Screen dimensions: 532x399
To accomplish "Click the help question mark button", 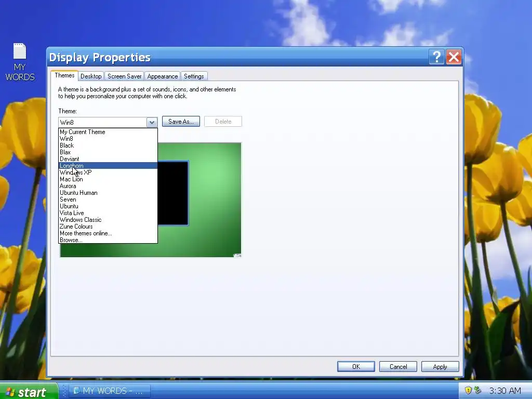I will 436,57.
